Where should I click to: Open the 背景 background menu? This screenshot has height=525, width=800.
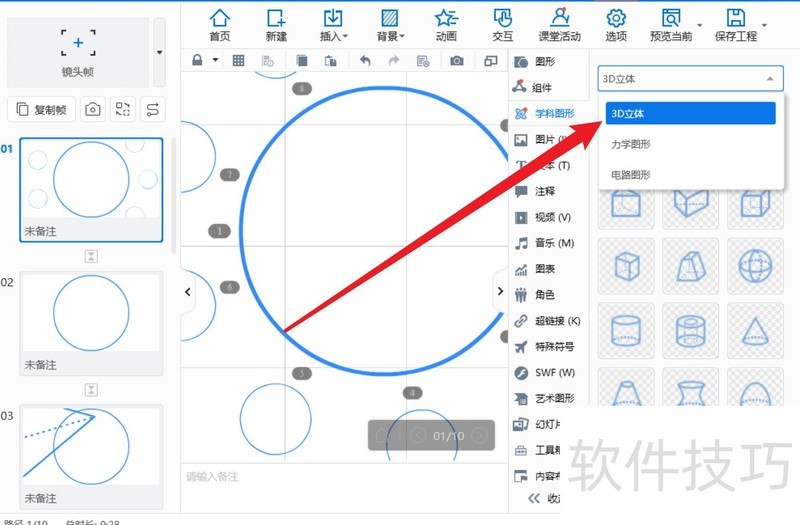390,25
